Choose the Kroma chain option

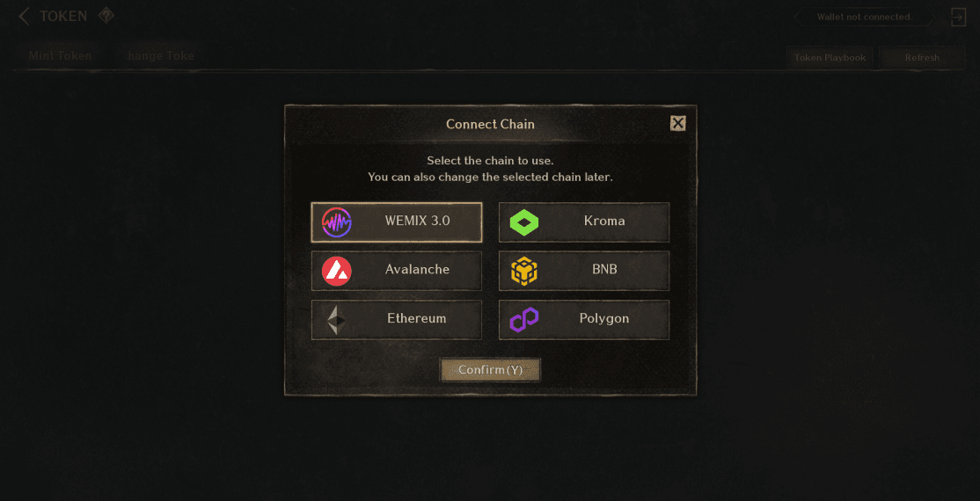(x=584, y=222)
